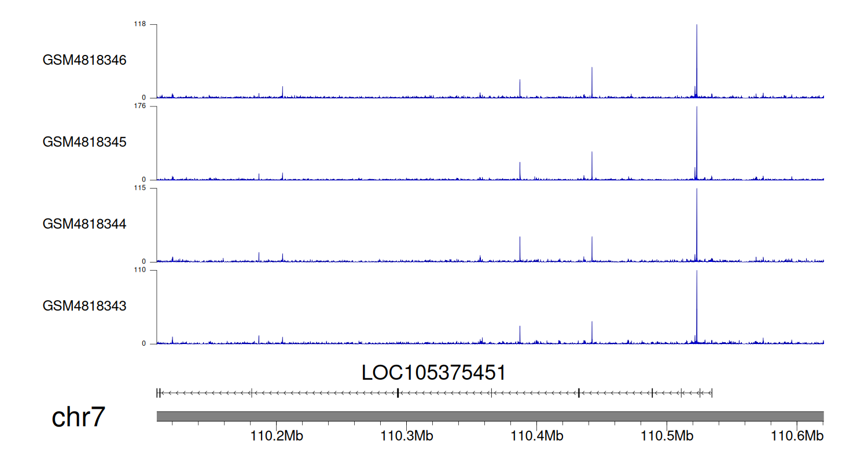Click the GSM4818346 track label

(x=84, y=60)
